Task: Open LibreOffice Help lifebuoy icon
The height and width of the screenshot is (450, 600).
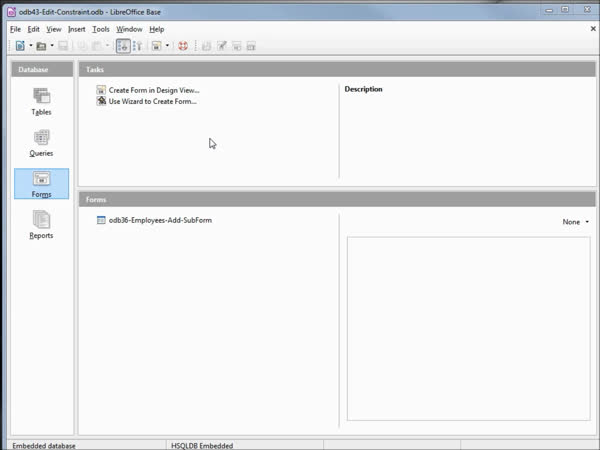Action: tap(183, 46)
